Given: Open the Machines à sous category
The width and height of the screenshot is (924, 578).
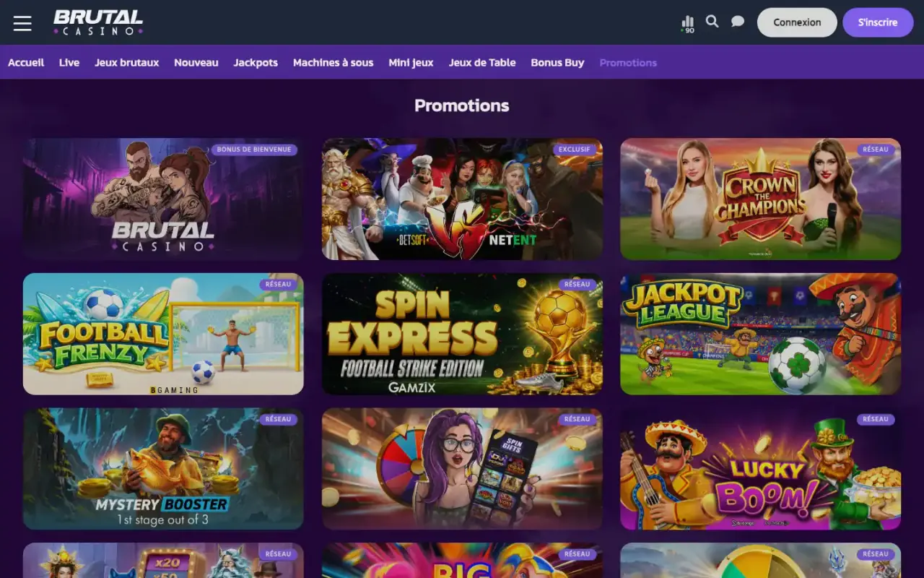Looking at the screenshot, I should click(334, 63).
